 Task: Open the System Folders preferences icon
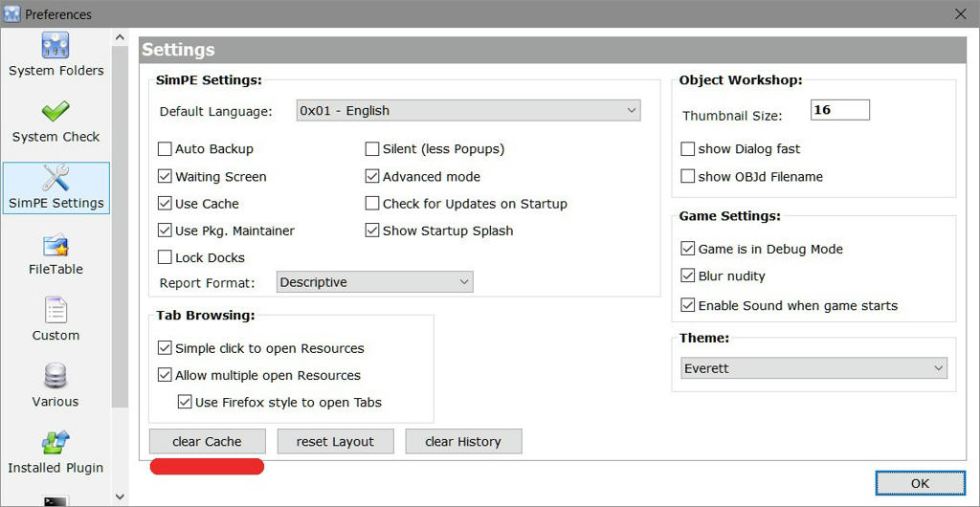(56, 46)
